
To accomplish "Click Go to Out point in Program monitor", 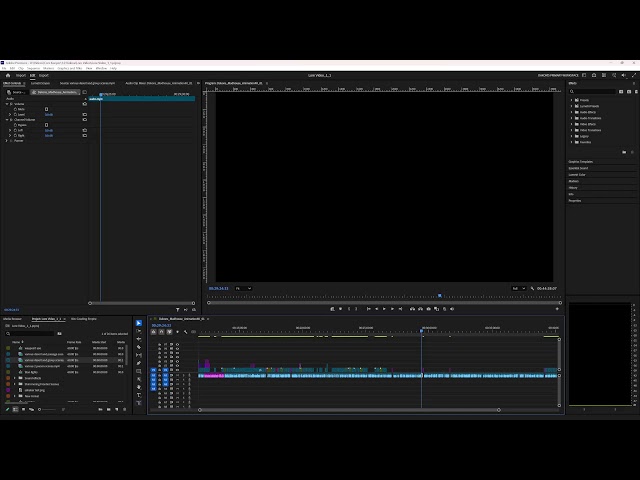I will tap(400, 309).
